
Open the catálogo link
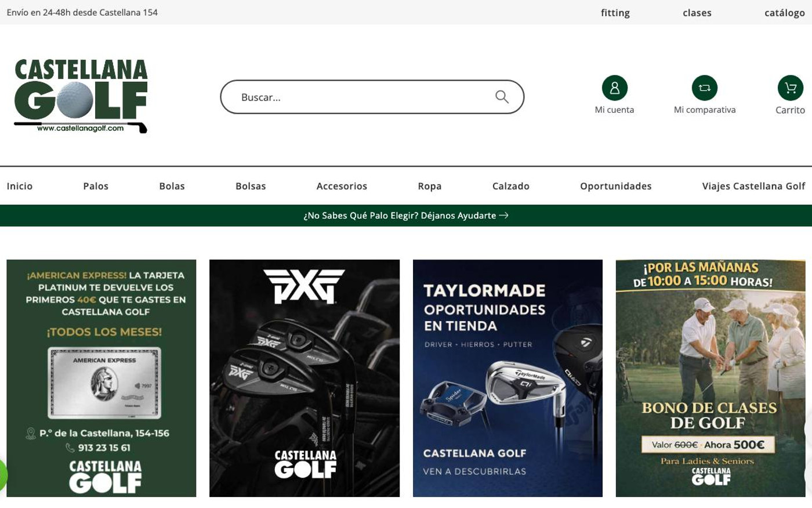tap(784, 13)
